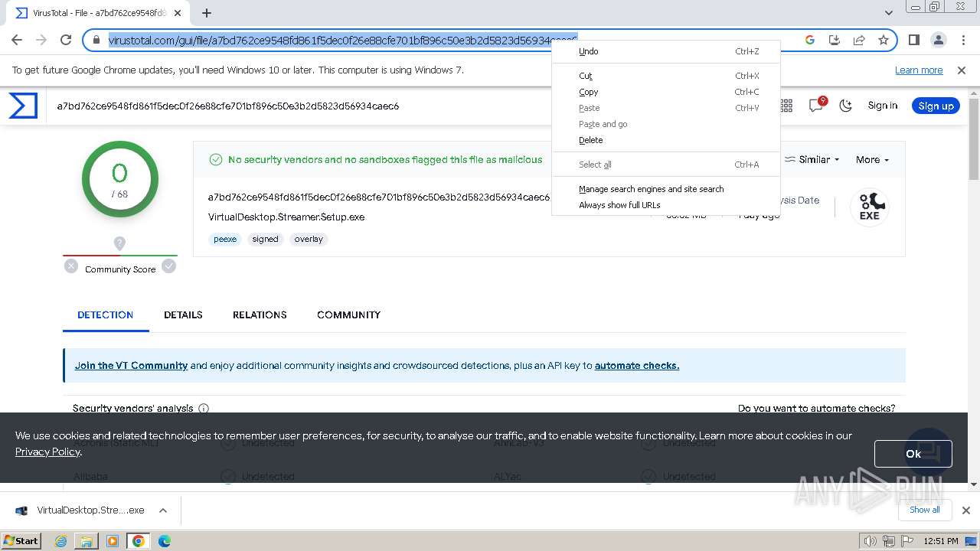The image size is (980, 551).
Task: Click the EXE file type icon
Action: tap(870, 207)
